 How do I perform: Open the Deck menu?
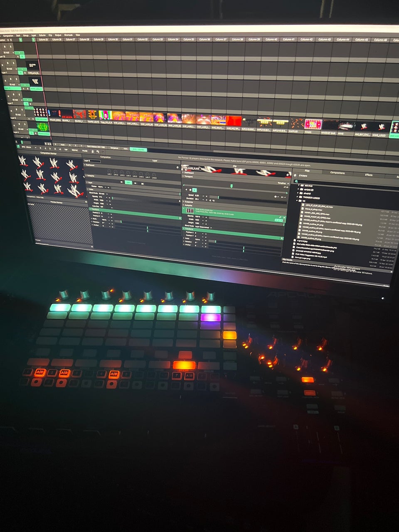tap(18, 35)
